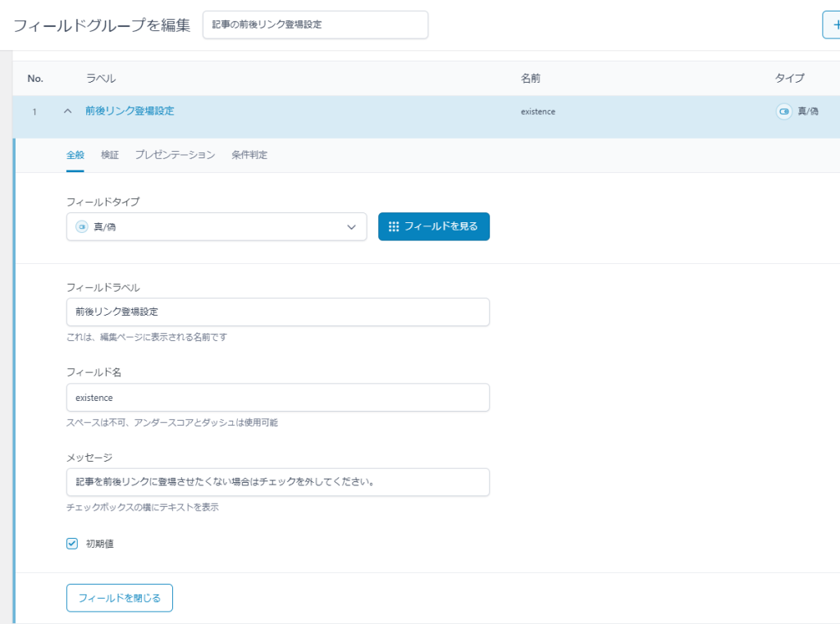
Task: Switch to the 検証 tab
Action: [x=110, y=155]
